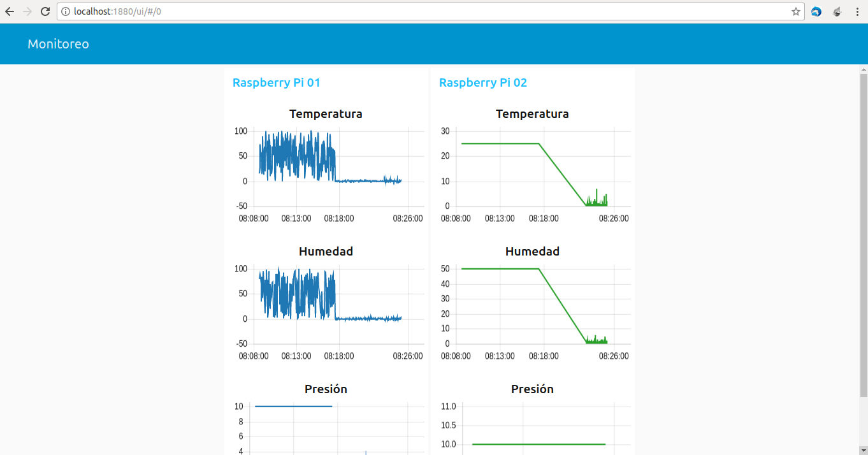Open the gray extension icon beside the blue one
The width and height of the screenshot is (868, 455).
point(837,11)
